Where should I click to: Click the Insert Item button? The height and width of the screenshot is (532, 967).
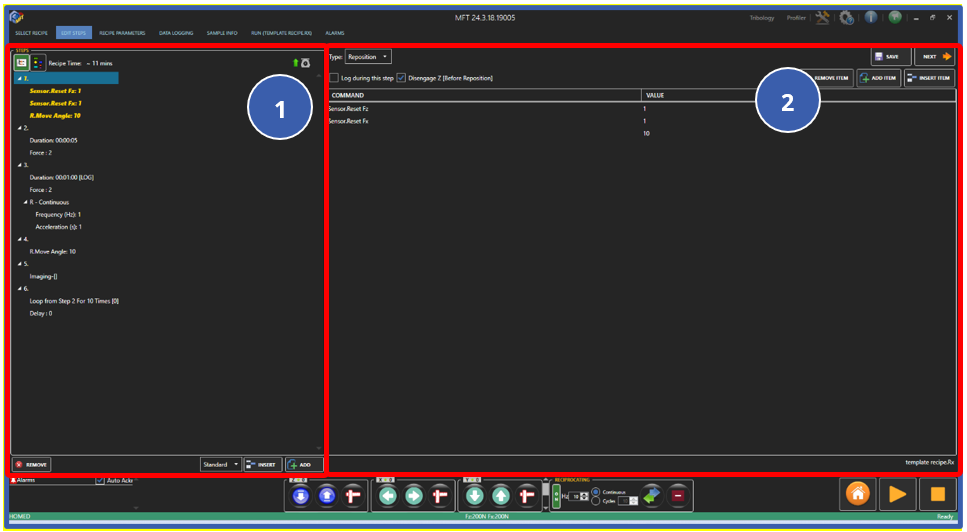pyautogui.click(x=930, y=78)
